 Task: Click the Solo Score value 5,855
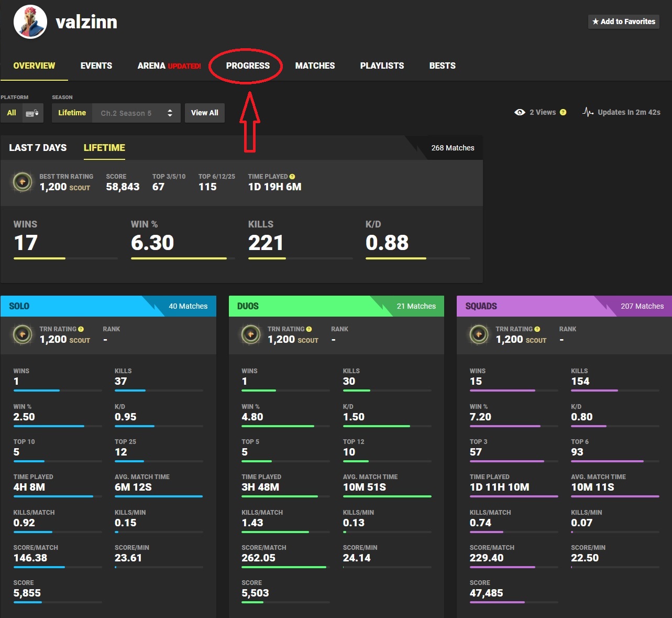[27, 593]
